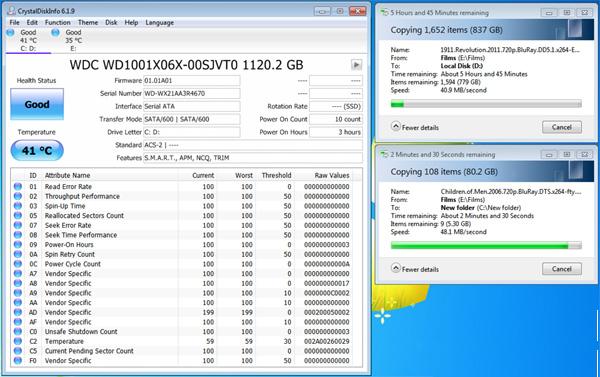
Task: Open the Disk menu
Action: tap(111, 23)
